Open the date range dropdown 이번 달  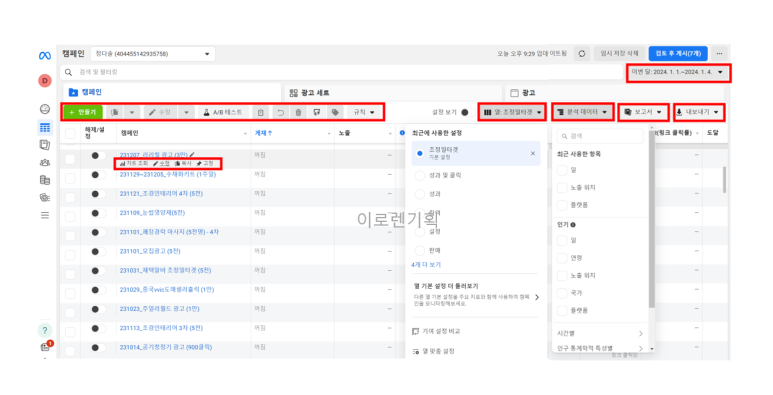[x=677, y=72]
